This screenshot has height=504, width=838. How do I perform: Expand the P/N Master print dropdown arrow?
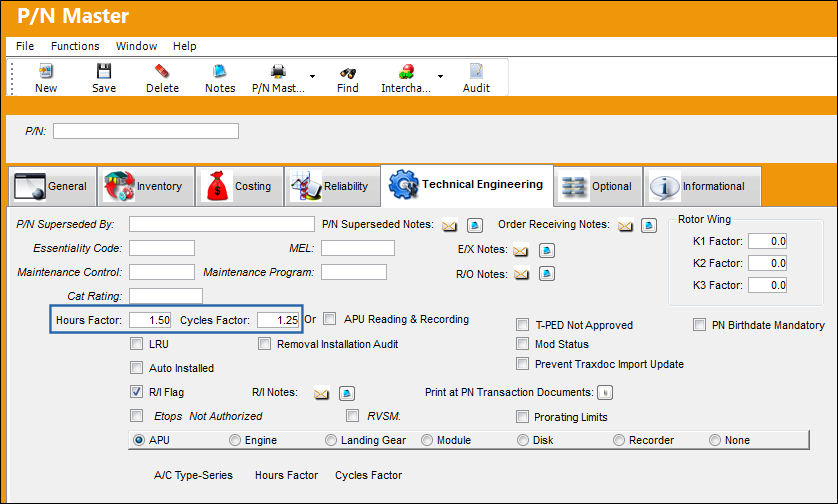pos(313,76)
